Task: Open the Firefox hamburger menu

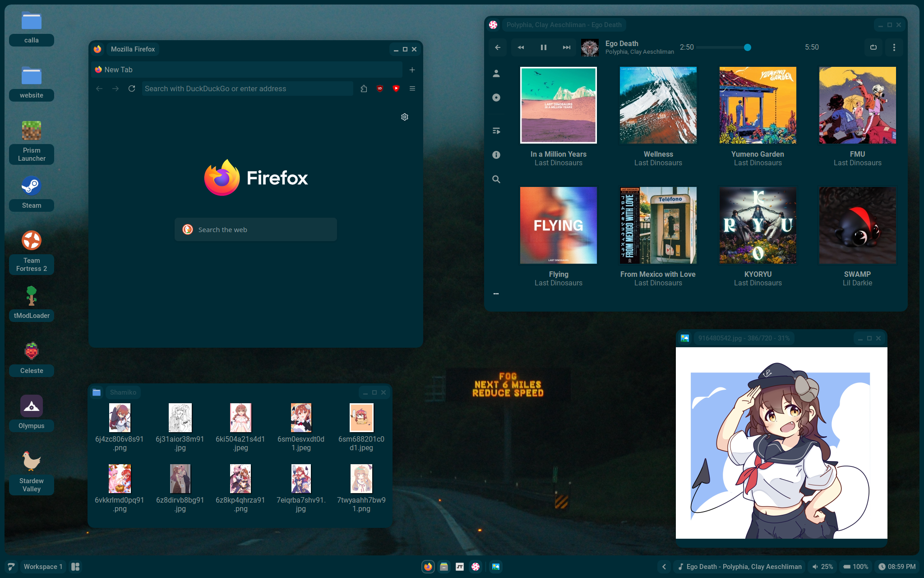Action: 412,89
